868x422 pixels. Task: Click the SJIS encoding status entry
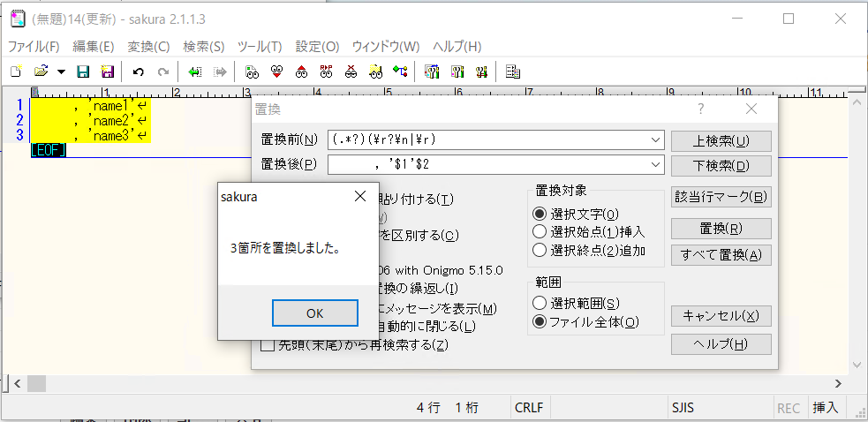(x=683, y=408)
